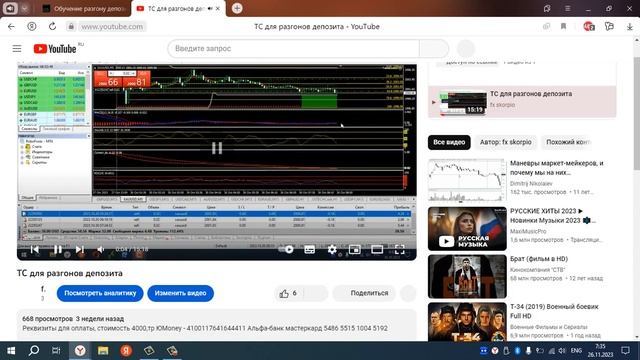Viewport: 640px width, 360px height.
Task: Open the red Yandex taskbar icon
Action: (x=126, y=351)
